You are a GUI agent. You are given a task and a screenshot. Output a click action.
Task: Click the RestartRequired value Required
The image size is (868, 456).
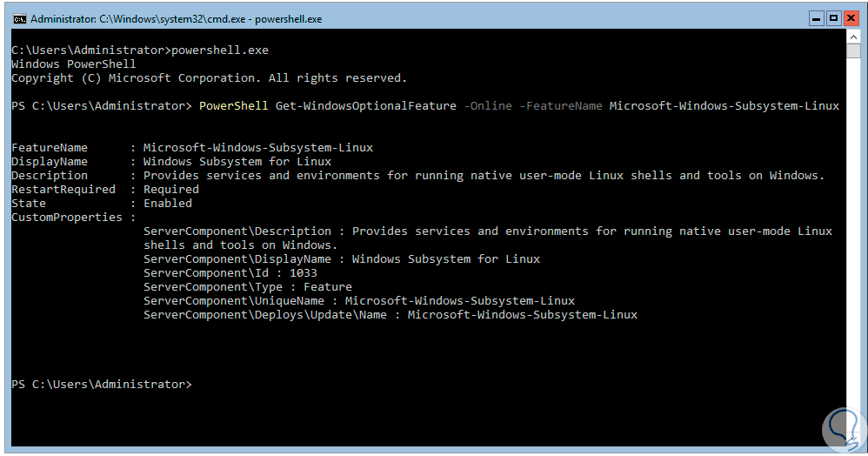(171, 189)
